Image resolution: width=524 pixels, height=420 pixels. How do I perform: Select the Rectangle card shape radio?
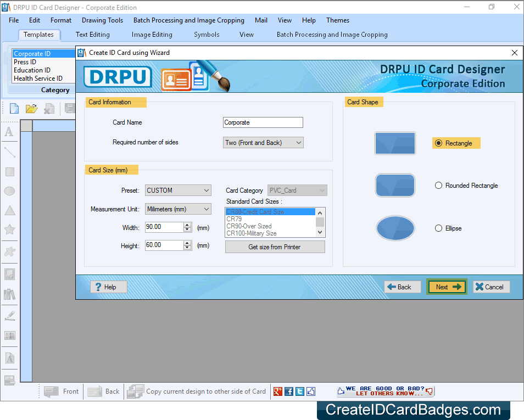438,143
